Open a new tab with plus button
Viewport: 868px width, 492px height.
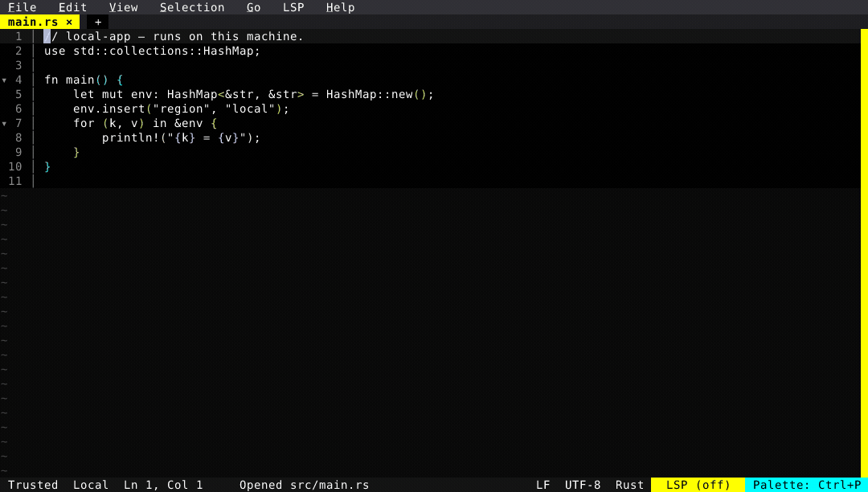pyautogui.click(x=98, y=23)
